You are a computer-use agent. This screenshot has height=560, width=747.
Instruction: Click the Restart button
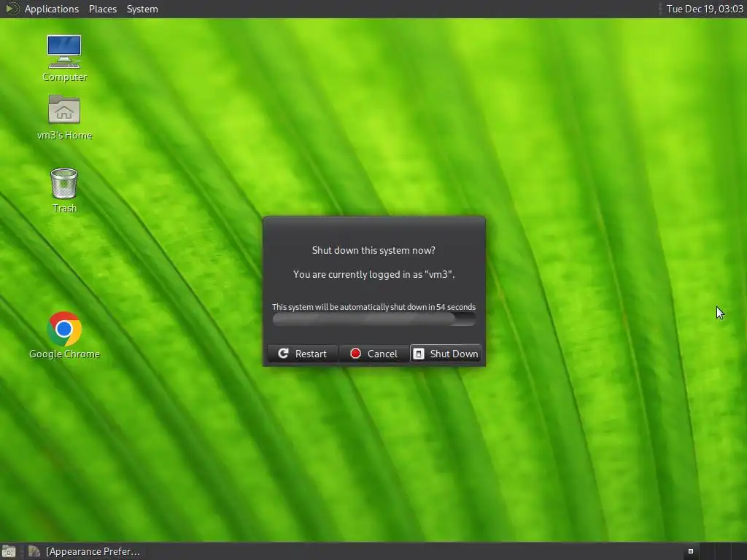303,354
